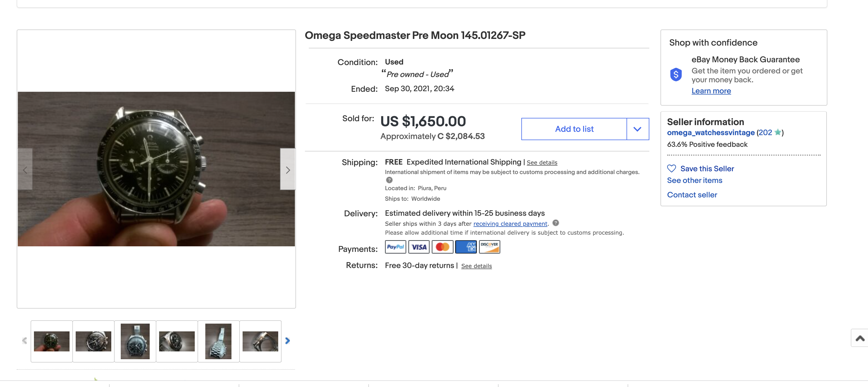Click Contact seller link

coord(692,195)
